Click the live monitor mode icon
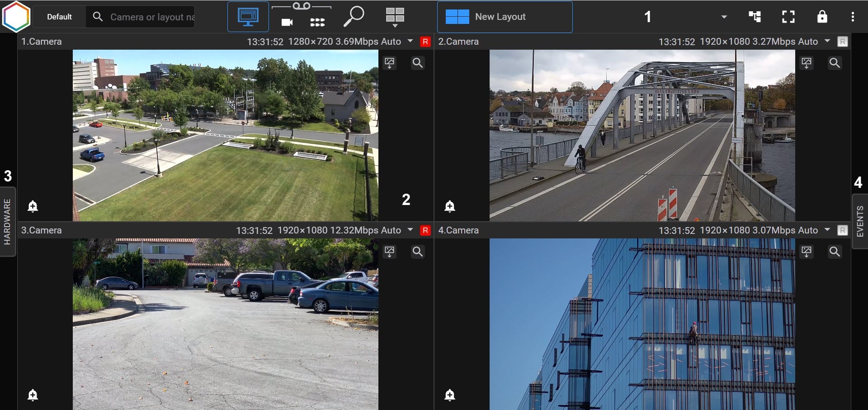868x410 pixels. (248, 17)
